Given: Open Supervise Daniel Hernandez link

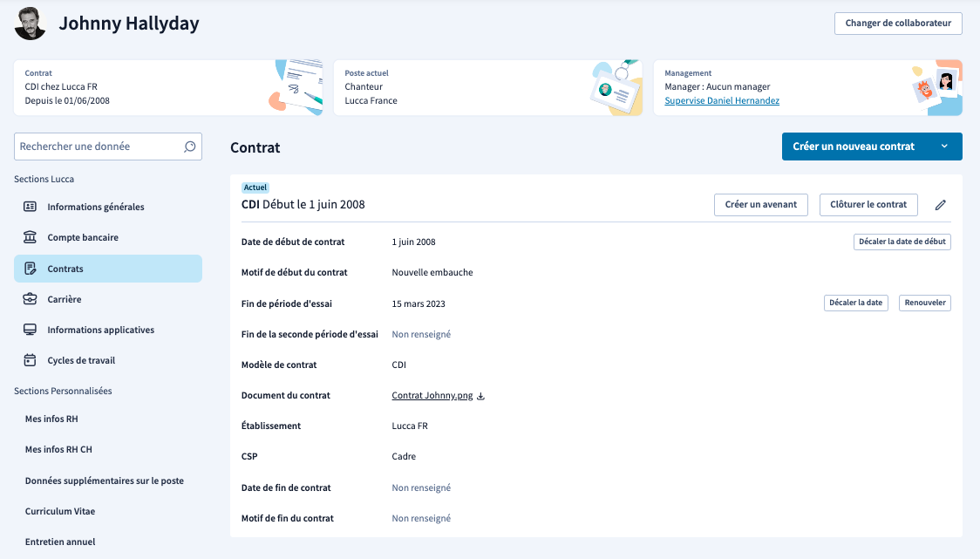Looking at the screenshot, I should coord(722,100).
